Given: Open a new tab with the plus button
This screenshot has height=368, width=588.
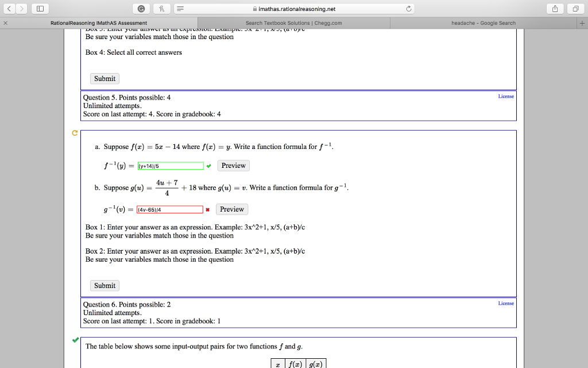Looking at the screenshot, I should pyautogui.click(x=583, y=23).
